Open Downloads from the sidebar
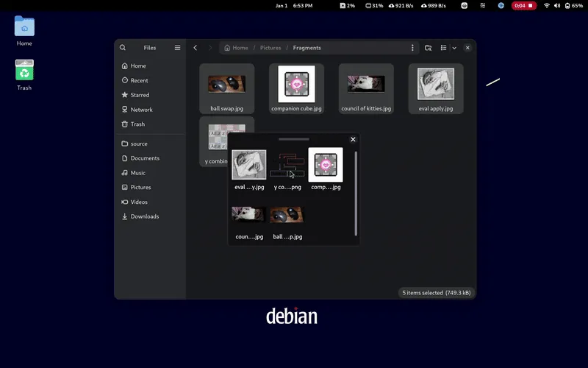This screenshot has width=588, height=368. click(144, 216)
